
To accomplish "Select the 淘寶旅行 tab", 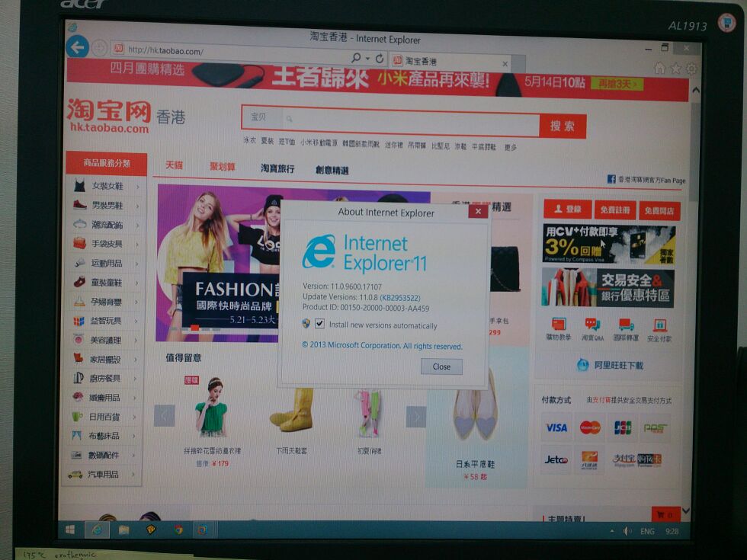I will [277, 168].
